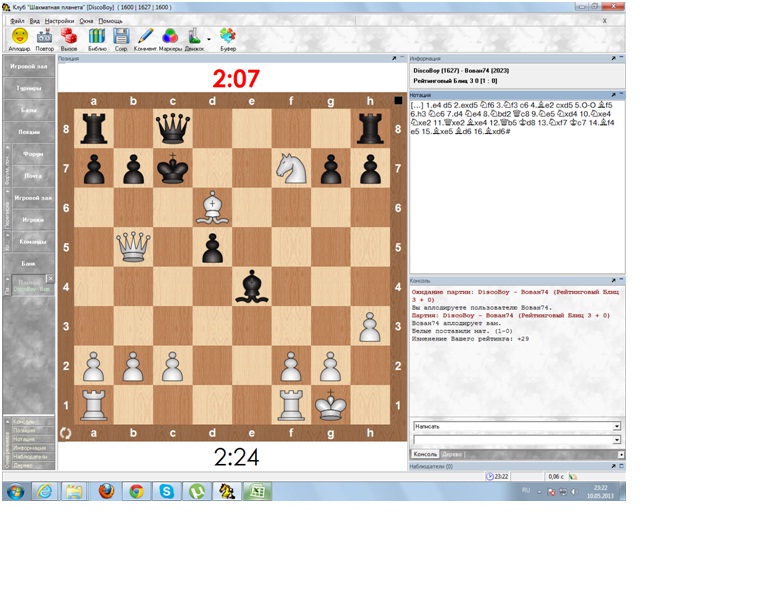Click the Движок flask engine icon
This screenshot has width=768, height=614.
(x=194, y=37)
